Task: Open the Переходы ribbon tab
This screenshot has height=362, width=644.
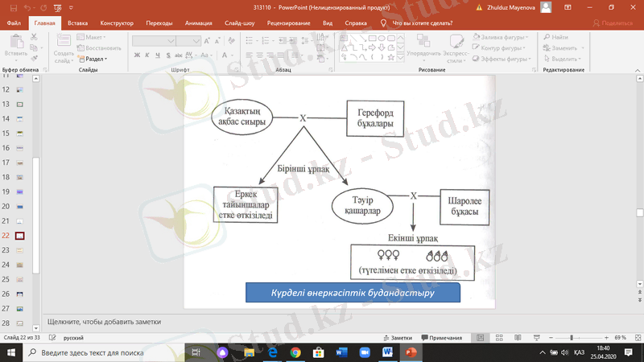Action: tap(159, 23)
